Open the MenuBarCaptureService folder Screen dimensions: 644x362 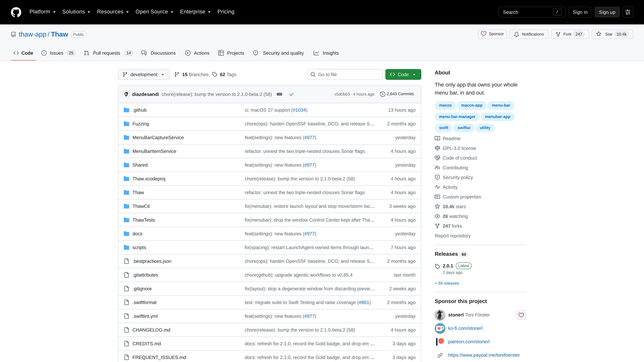pyautogui.click(x=158, y=137)
